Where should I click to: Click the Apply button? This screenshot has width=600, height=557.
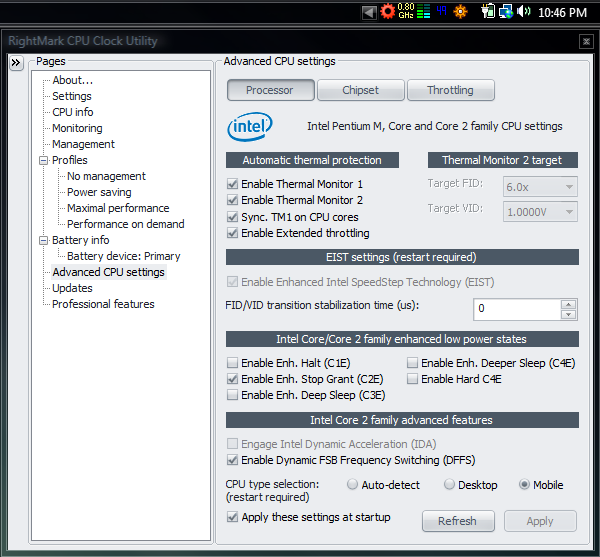540,521
